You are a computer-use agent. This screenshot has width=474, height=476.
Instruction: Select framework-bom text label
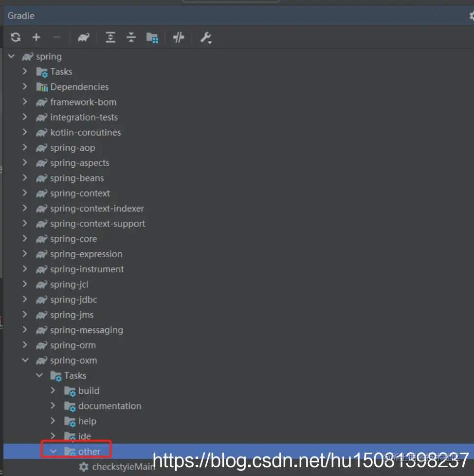point(84,102)
